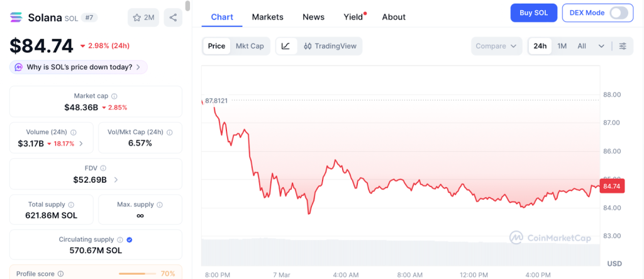Expand more time range options chevron

pyautogui.click(x=601, y=46)
